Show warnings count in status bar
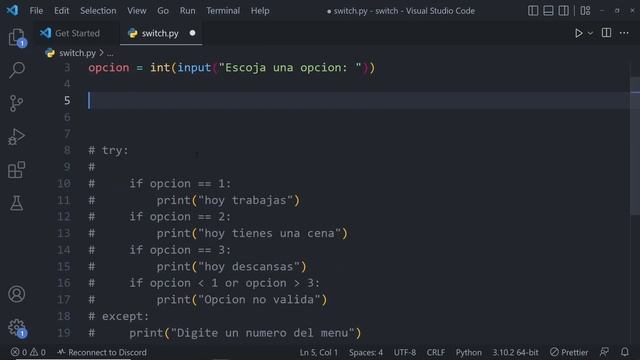This screenshot has height=360, width=640. (x=38, y=352)
